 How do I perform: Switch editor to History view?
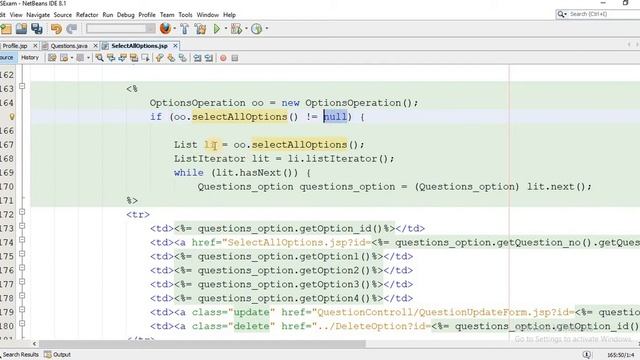pos(30,58)
